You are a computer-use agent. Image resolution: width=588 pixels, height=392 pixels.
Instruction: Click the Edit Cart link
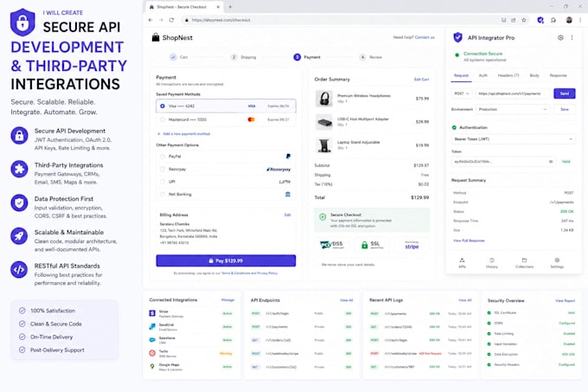coord(421,80)
